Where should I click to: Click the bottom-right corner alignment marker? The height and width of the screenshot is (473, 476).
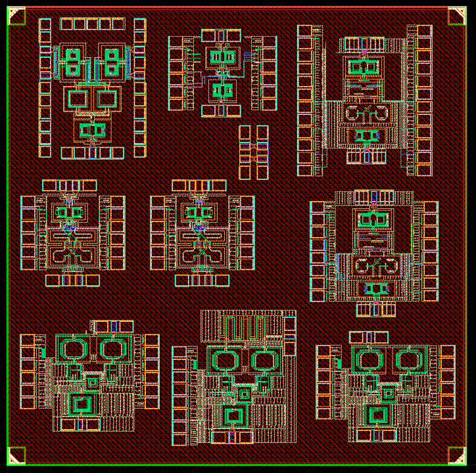pyautogui.click(x=456, y=455)
